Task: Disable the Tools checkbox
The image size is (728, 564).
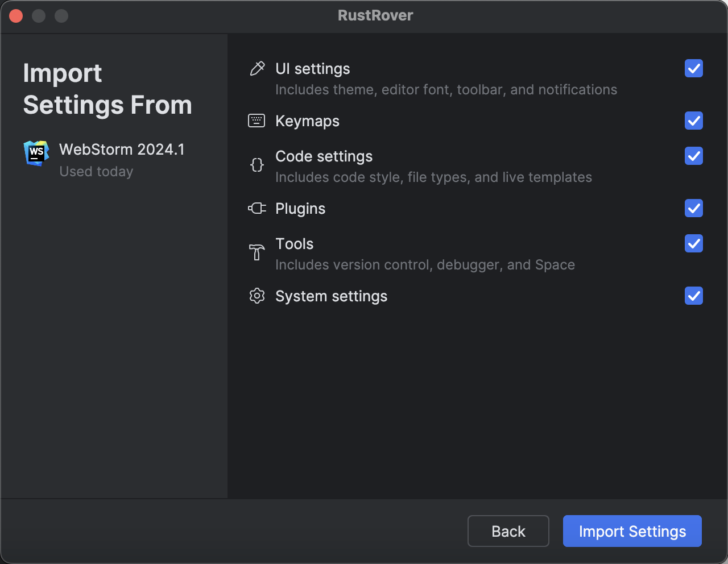Action: pos(693,243)
